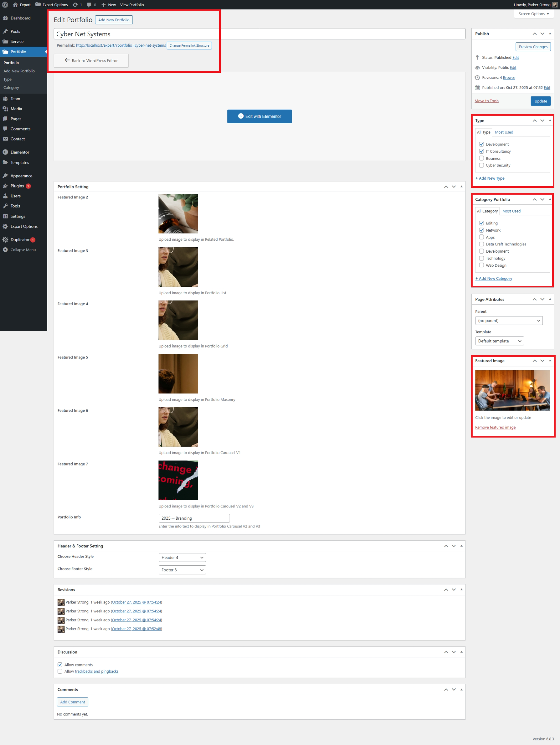Expand the Screen Options panel
The image size is (560, 745).
pos(533,14)
